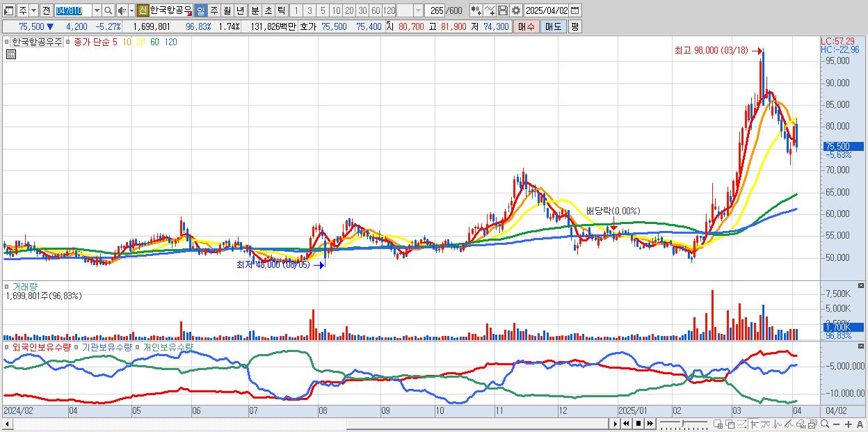868x432 pixels.
Task: Click the fast forward replay button
Action: (650, 424)
